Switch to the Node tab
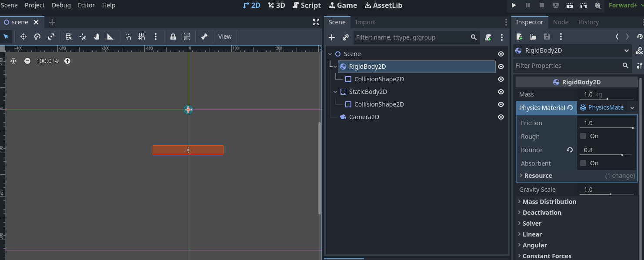This screenshot has height=260, width=644. tap(561, 22)
